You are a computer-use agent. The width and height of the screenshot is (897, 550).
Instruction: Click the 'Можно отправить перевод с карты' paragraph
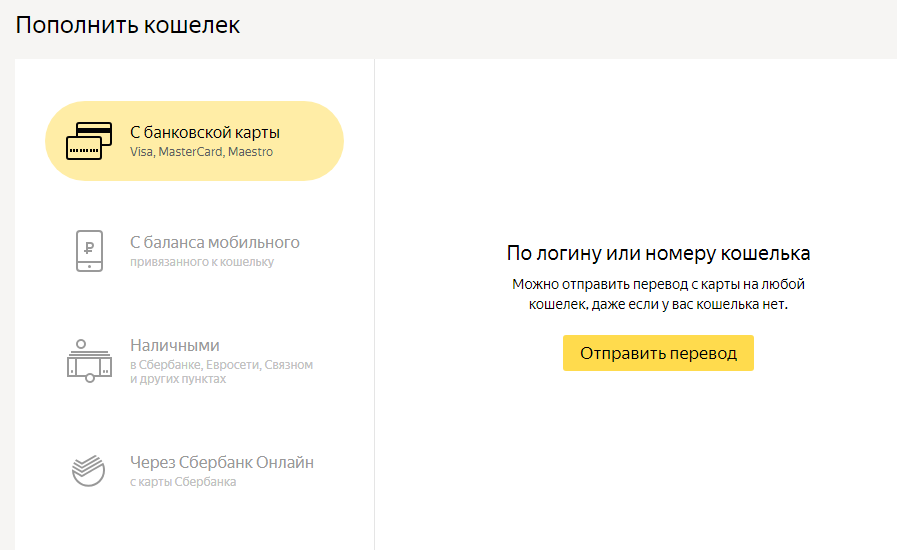tap(658, 294)
